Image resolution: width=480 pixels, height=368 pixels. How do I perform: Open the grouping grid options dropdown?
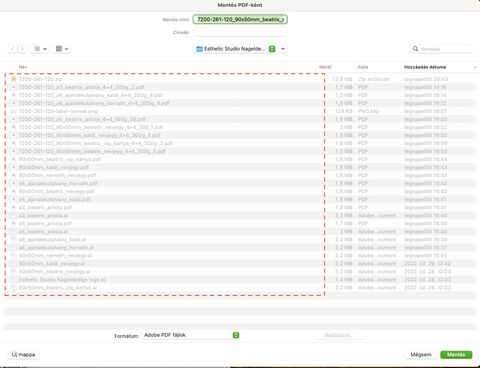[62, 49]
